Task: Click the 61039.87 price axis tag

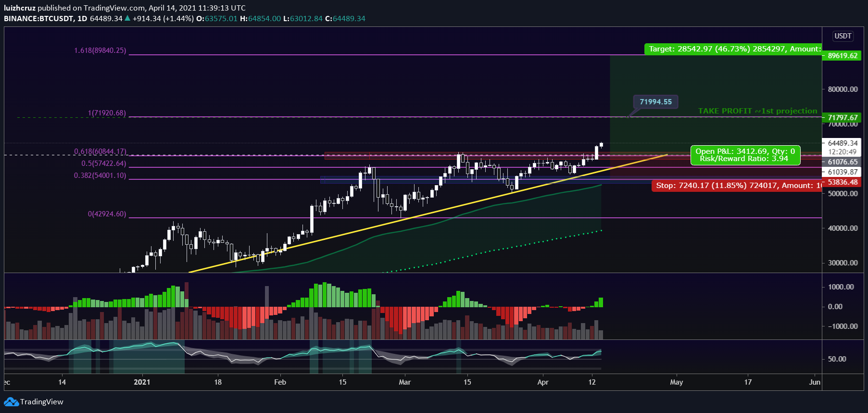Action: pos(843,172)
